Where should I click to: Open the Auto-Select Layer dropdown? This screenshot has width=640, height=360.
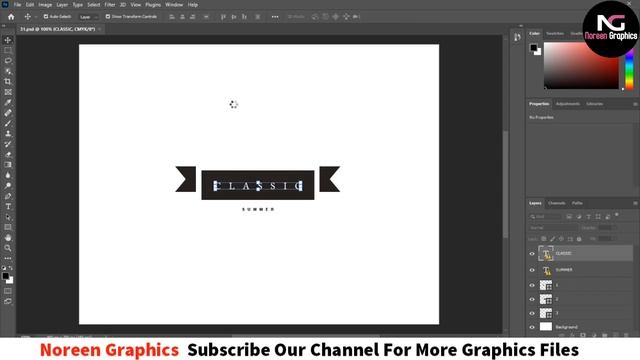pos(89,17)
